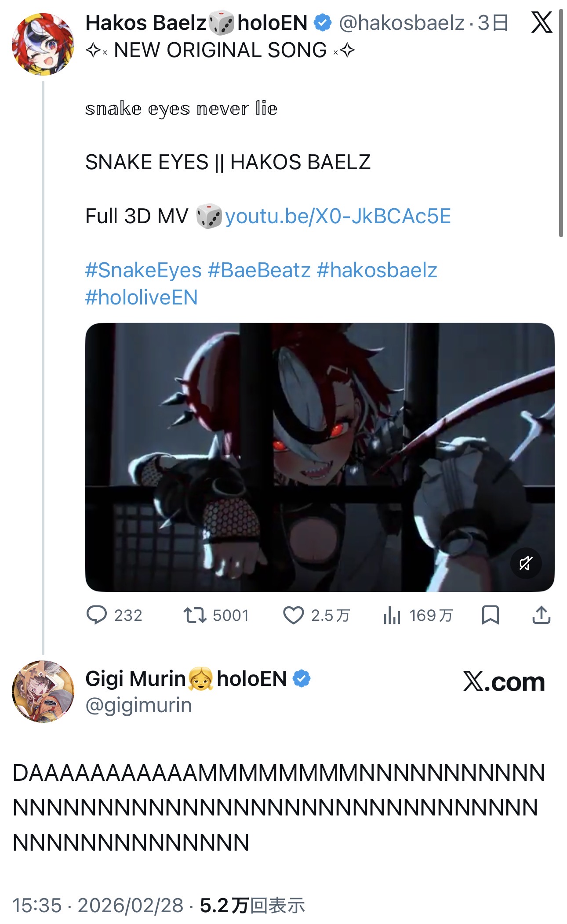Open the youtu.be video link
The height and width of the screenshot is (924, 567).
pos(338,216)
